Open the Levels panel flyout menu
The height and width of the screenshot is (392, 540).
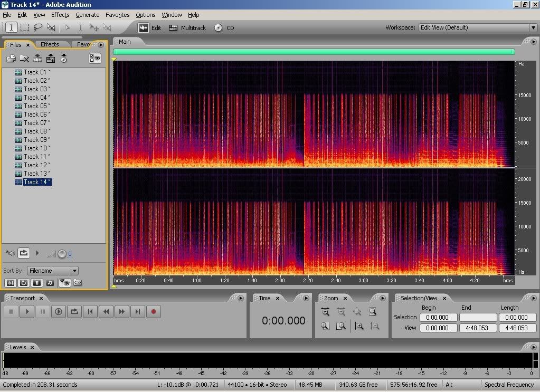pyautogui.click(x=534, y=347)
